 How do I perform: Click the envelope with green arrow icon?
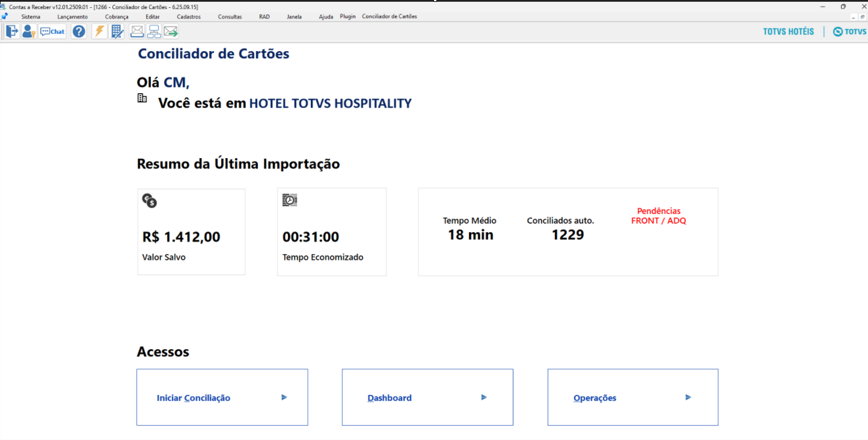[x=171, y=31]
